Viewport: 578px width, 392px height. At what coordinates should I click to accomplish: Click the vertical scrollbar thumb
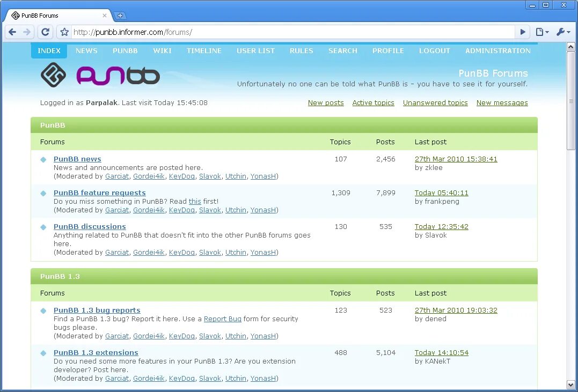coord(570,101)
